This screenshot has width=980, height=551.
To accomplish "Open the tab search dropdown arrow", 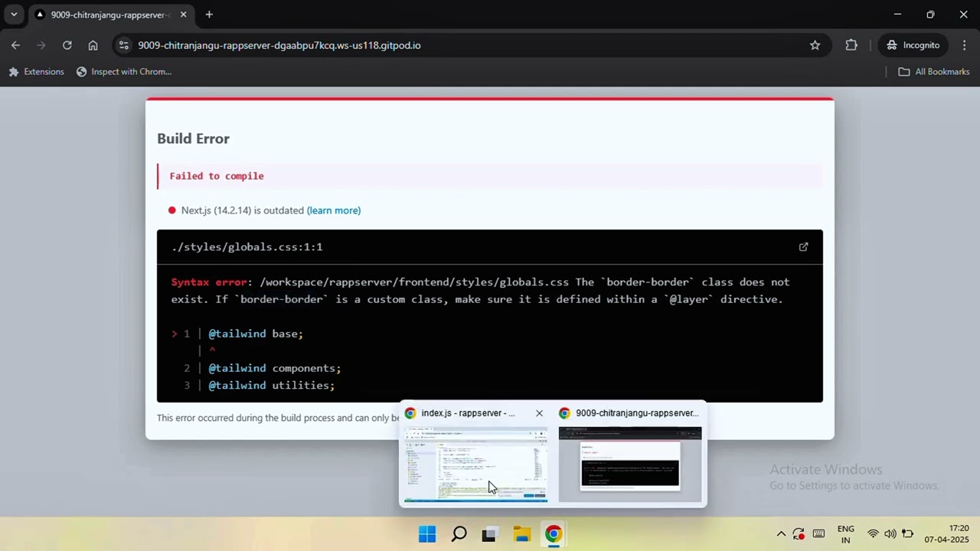I will click(14, 15).
